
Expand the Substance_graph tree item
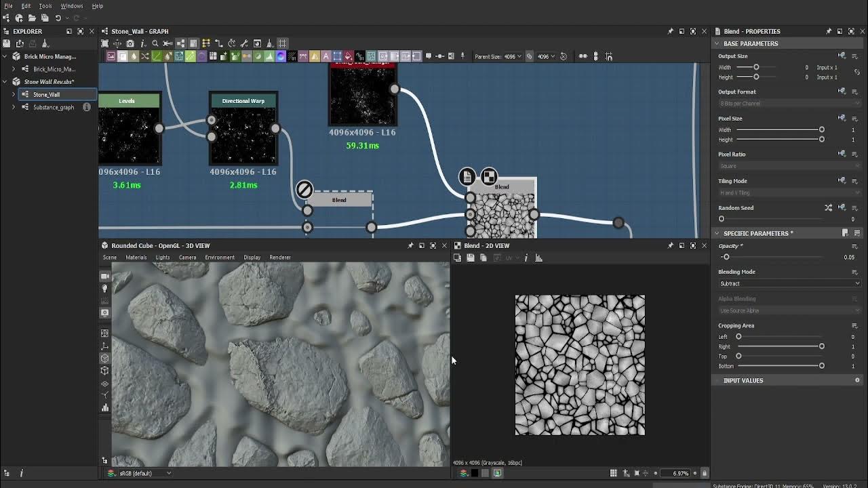14,107
